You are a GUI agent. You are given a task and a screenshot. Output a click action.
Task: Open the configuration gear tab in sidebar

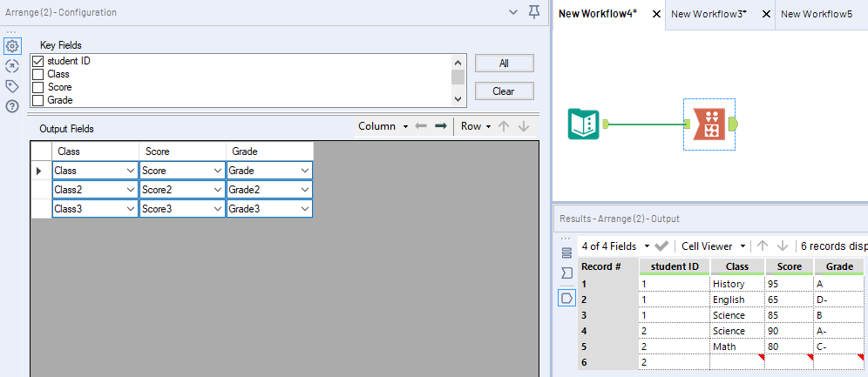click(12, 46)
